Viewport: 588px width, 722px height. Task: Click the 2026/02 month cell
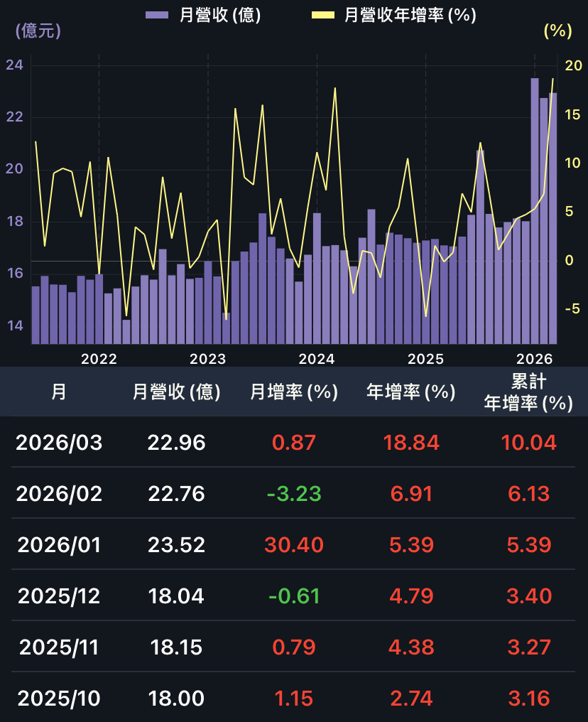coord(59,494)
